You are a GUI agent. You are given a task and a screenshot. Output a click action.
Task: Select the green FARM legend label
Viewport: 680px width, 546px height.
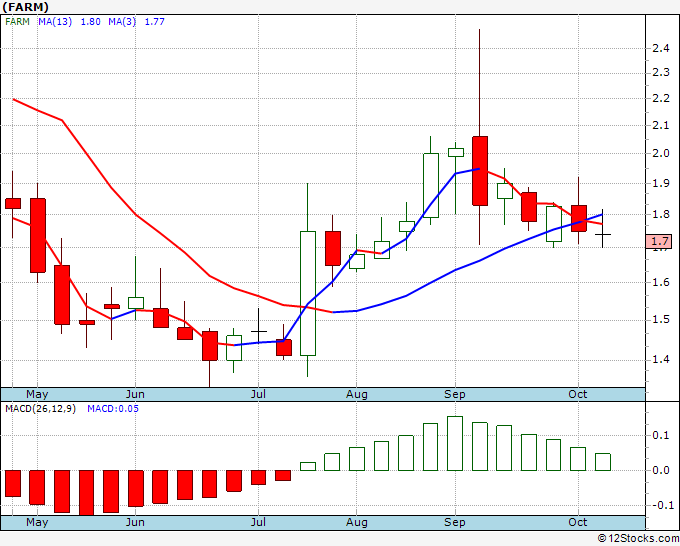17,21
